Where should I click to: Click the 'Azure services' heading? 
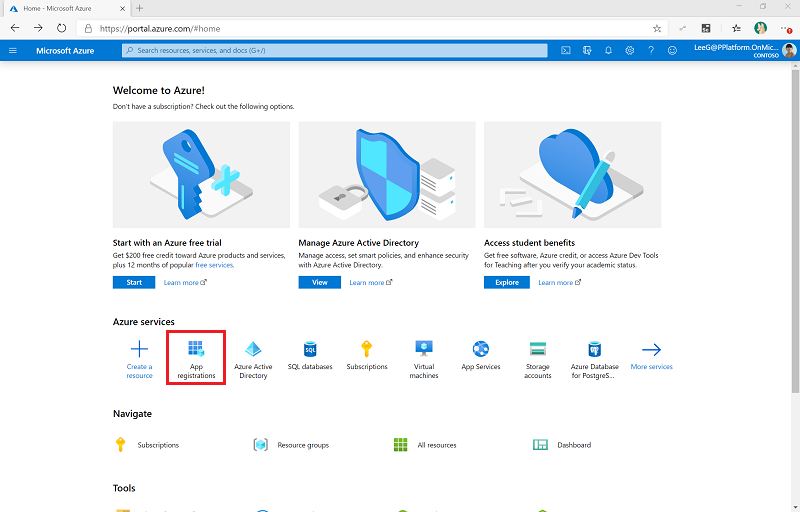(x=143, y=322)
